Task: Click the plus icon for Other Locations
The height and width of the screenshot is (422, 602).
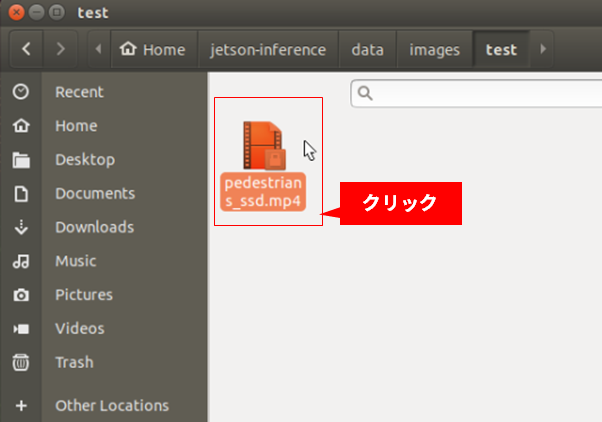Action: (x=21, y=405)
